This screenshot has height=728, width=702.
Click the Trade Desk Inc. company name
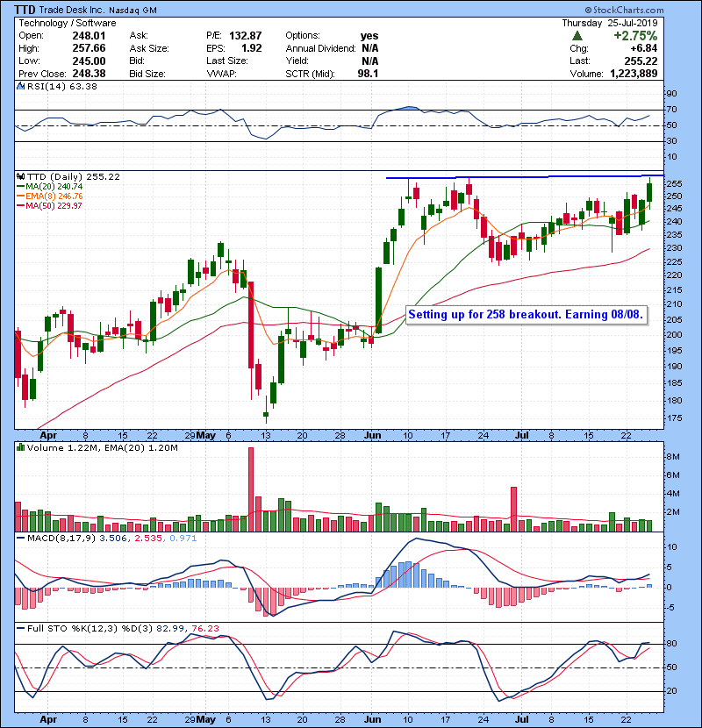coord(73,10)
